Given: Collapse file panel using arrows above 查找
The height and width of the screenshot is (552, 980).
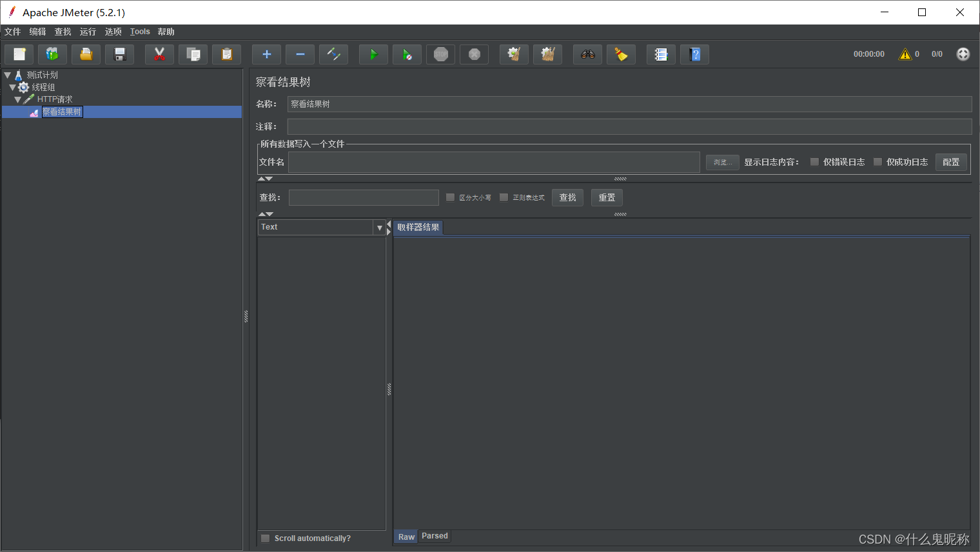Looking at the screenshot, I should [x=266, y=179].
